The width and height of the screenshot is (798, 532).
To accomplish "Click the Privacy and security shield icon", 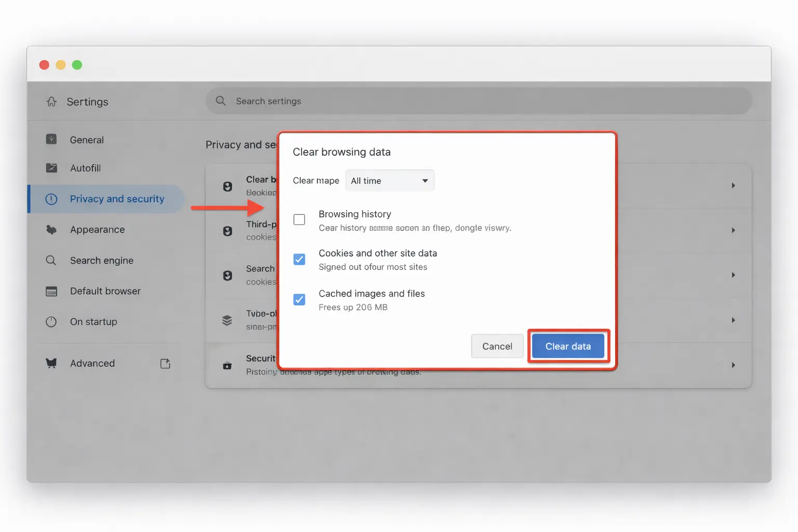I will click(51, 199).
